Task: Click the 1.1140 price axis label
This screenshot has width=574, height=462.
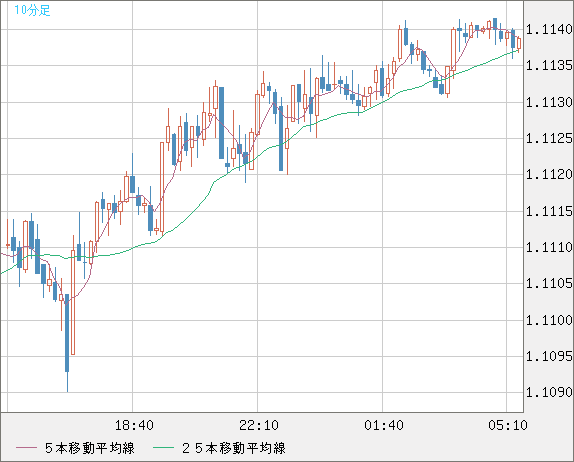Action: (x=549, y=29)
